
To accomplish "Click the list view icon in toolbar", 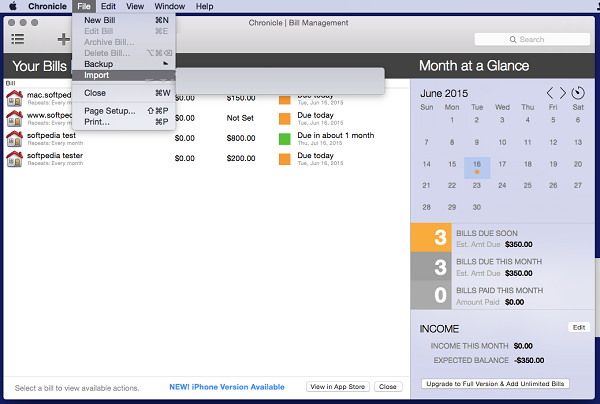I will click(x=18, y=39).
